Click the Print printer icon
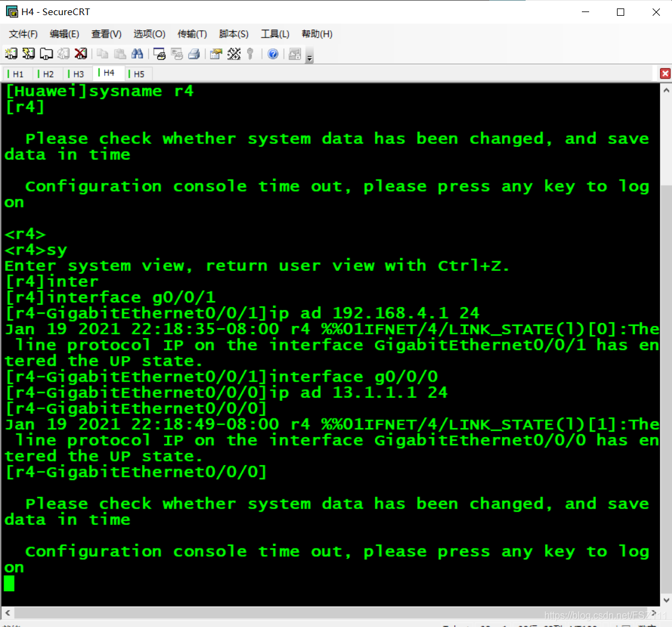Viewport: 672px width, 627px height. click(x=194, y=54)
